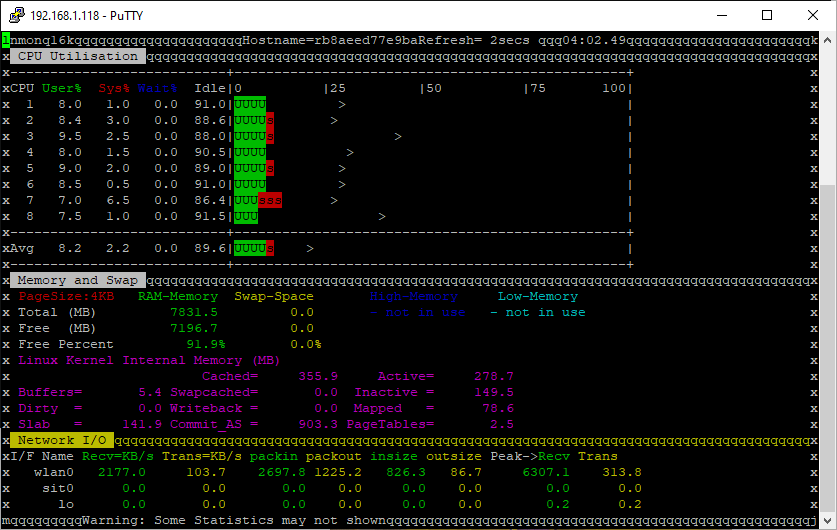The image size is (837, 530).
Task: Click the 'Recv=KB/s' column header
Action: [x=118, y=456]
